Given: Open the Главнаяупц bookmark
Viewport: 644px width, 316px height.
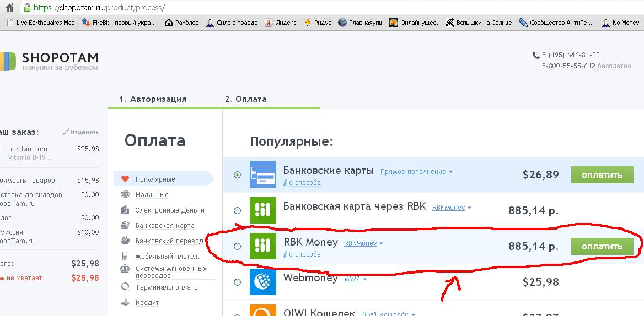Looking at the screenshot, I should point(360,23).
